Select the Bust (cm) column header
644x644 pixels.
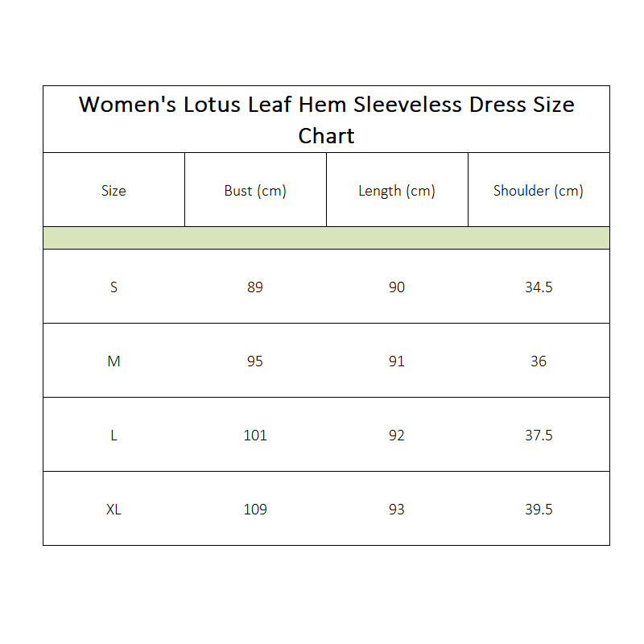(255, 191)
